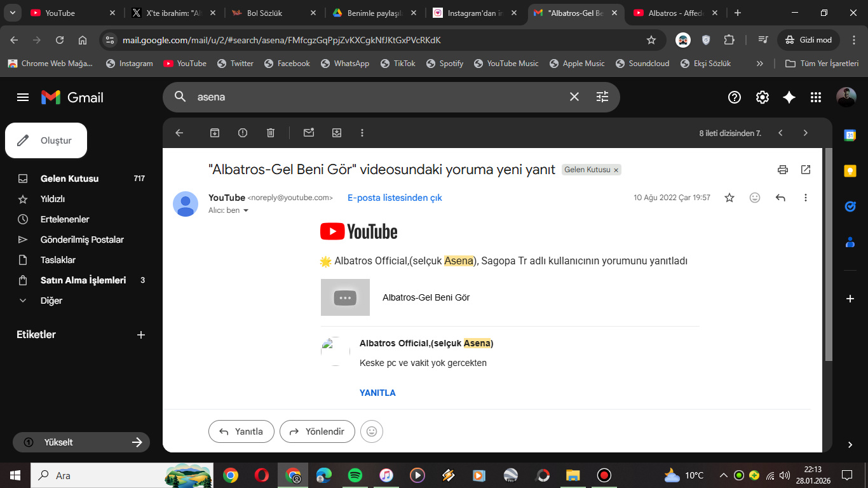Switch to the X'te ibrahim tab
Image resolution: width=868 pixels, height=488 pixels.
[173, 13]
